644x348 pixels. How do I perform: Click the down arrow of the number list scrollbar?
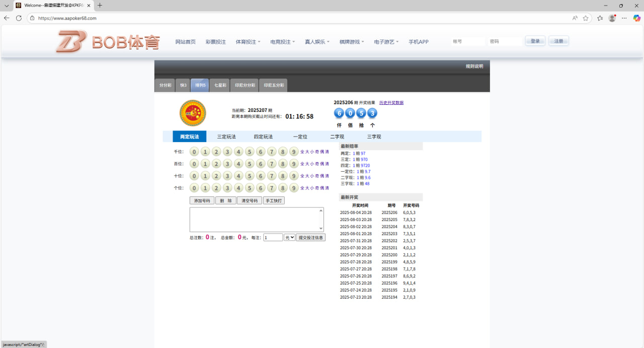321,229
